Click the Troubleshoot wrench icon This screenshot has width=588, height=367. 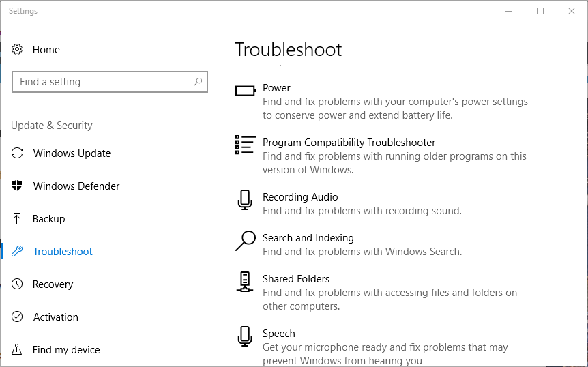click(17, 251)
